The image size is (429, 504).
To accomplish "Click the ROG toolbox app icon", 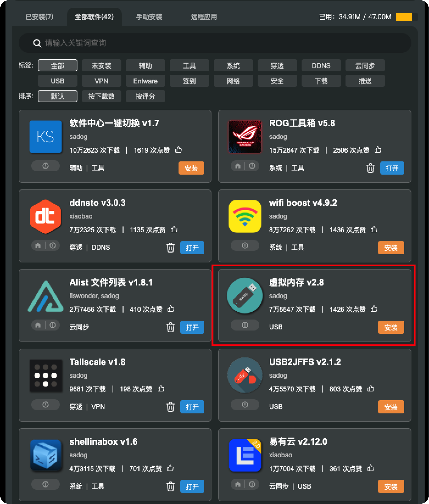I will click(245, 137).
